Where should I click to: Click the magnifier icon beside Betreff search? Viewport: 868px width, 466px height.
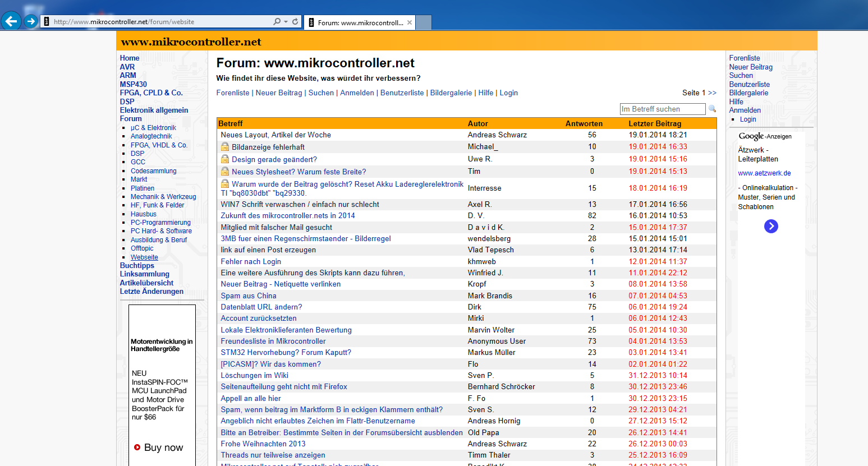point(713,109)
